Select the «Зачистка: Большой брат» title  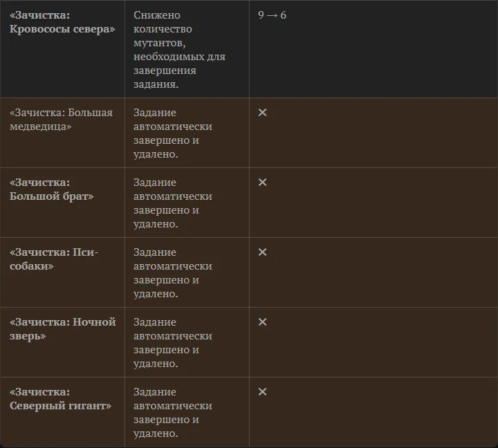[x=51, y=189]
